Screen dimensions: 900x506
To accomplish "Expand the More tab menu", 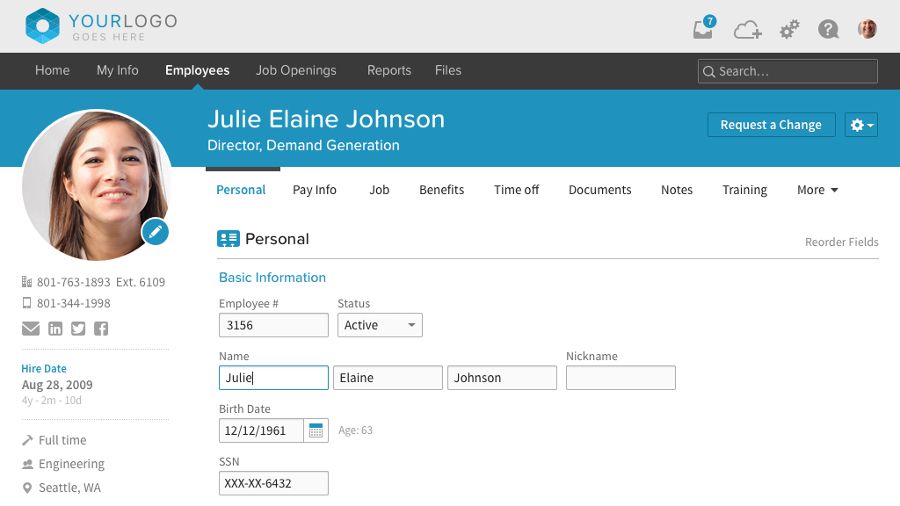I will [x=817, y=190].
